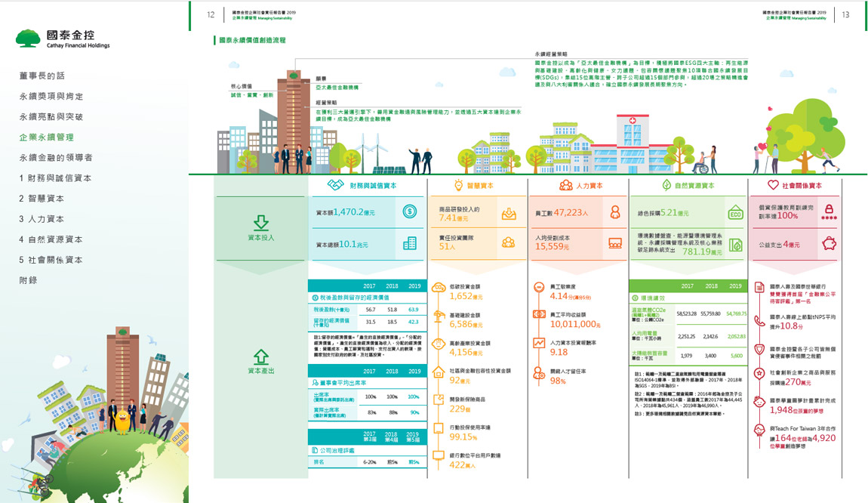The image size is (868, 503).
Task: Click the piggy bank icon beside 公益支出
Action: pos(830,243)
